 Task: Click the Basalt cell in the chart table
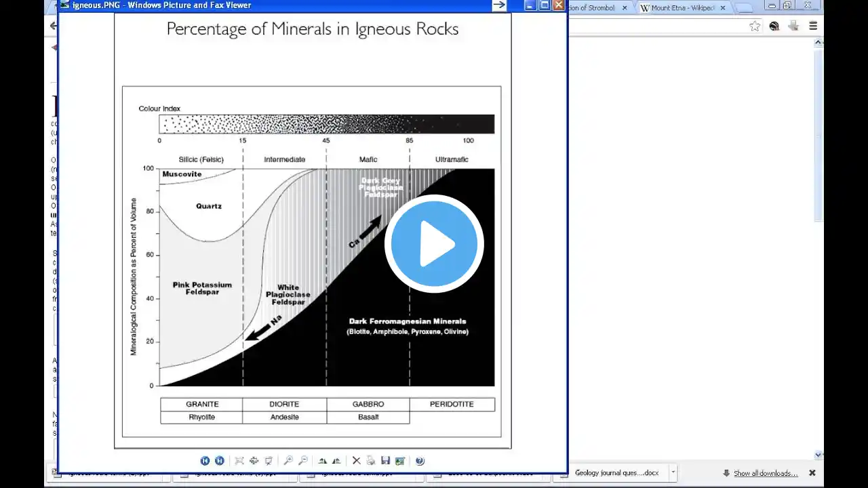click(x=368, y=417)
